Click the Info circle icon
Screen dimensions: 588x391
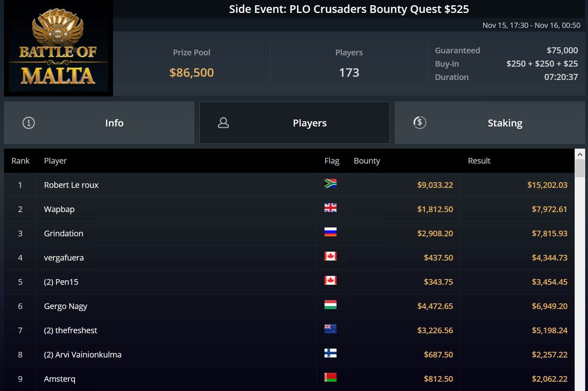pos(29,123)
